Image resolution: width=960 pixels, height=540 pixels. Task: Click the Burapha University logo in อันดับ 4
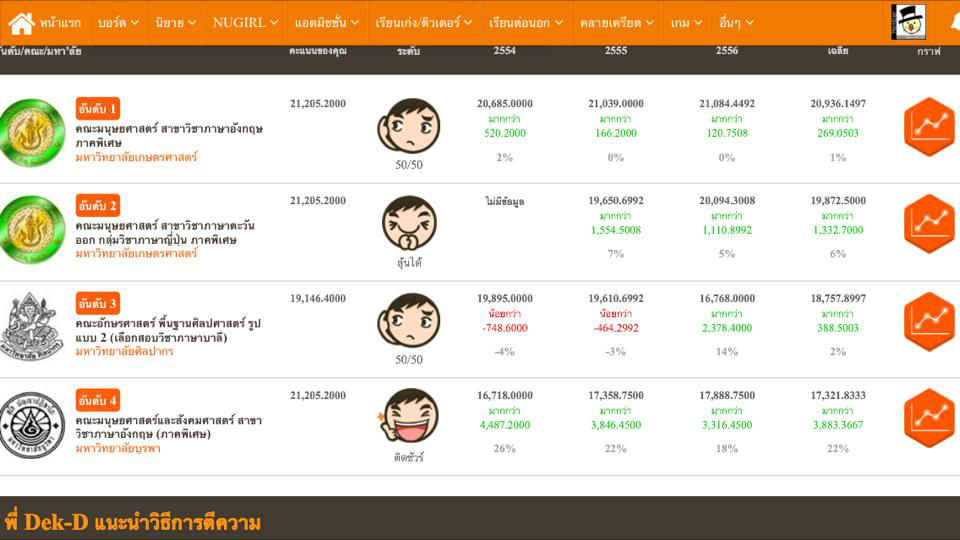32,425
